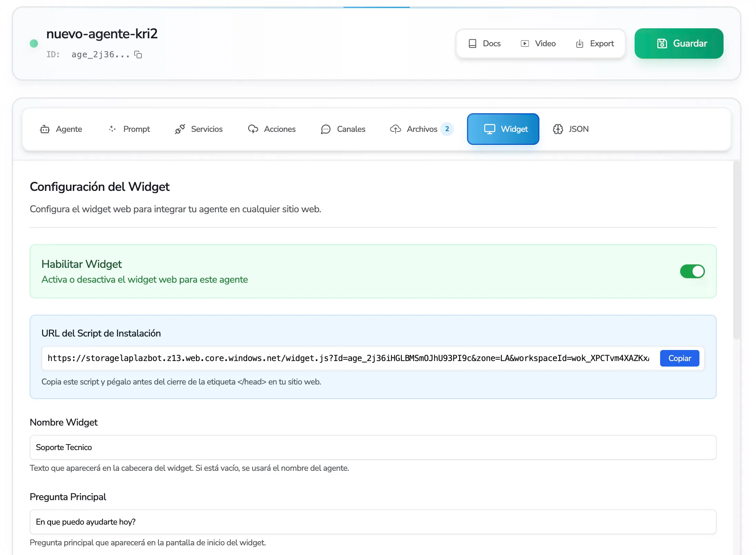The width and height of the screenshot is (756, 555).
Task: Click the Archivos badge showing 2
Action: [447, 129]
